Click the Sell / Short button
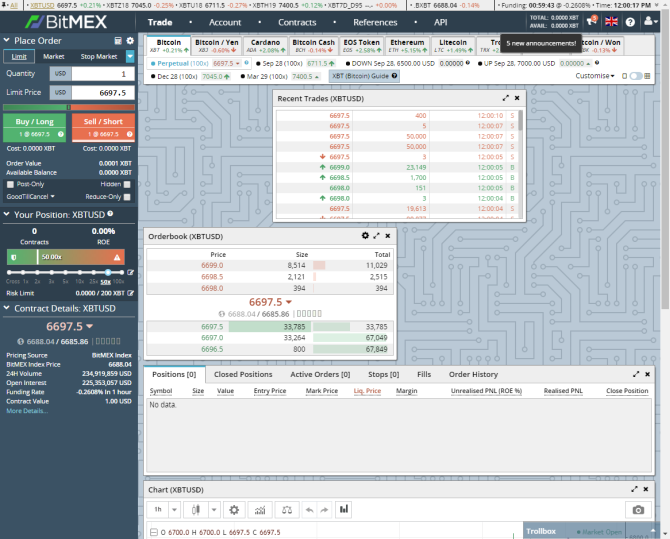The height and width of the screenshot is (539, 670). tap(103, 127)
